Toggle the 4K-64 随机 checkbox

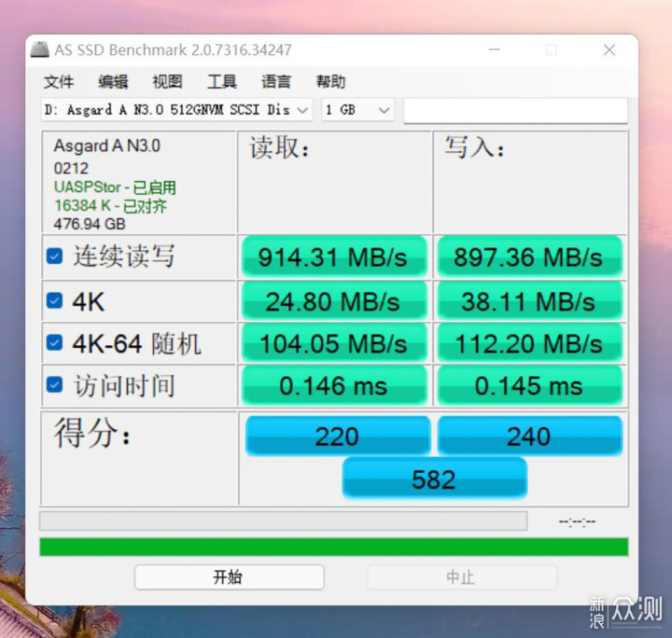(54, 342)
